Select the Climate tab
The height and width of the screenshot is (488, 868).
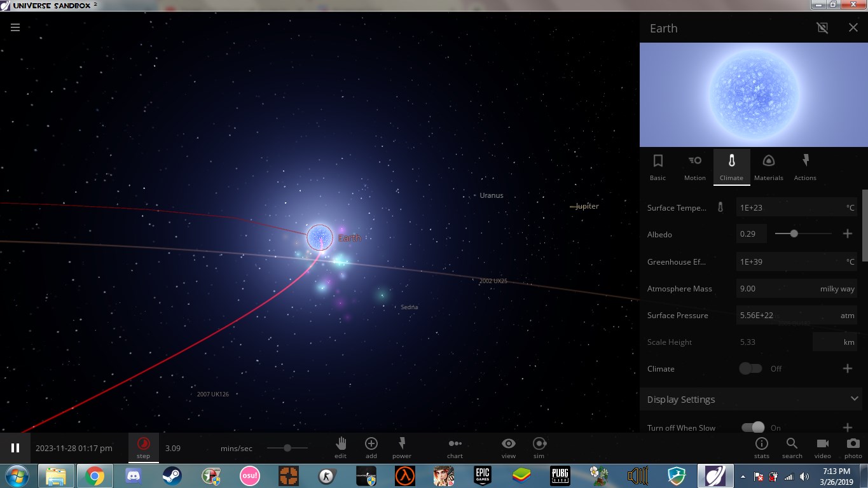point(731,167)
